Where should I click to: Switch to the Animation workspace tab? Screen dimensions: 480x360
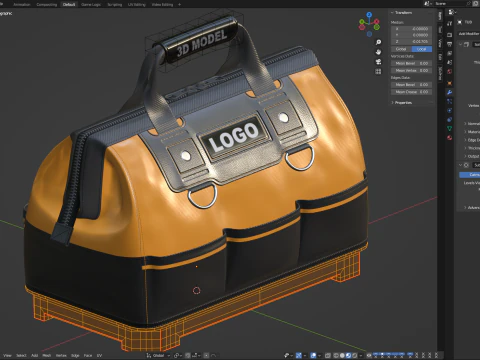tap(22, 5)
